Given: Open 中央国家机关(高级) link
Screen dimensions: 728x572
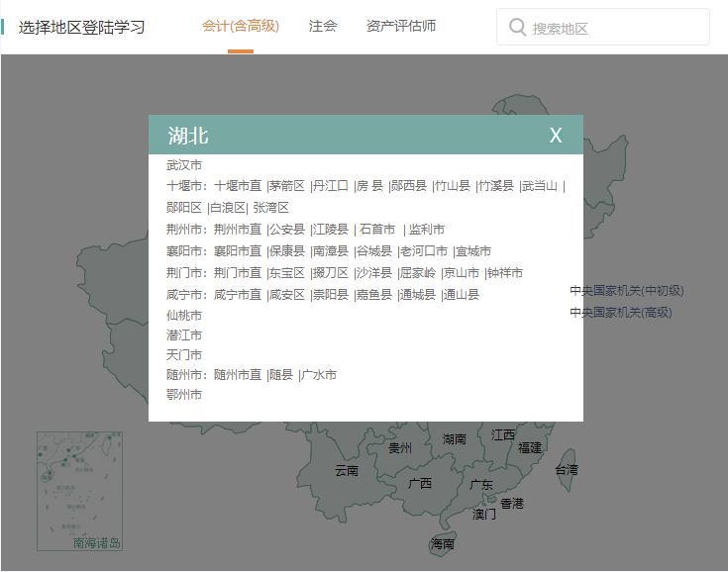Looking at the screenshot, I should [x=621, y=312].
